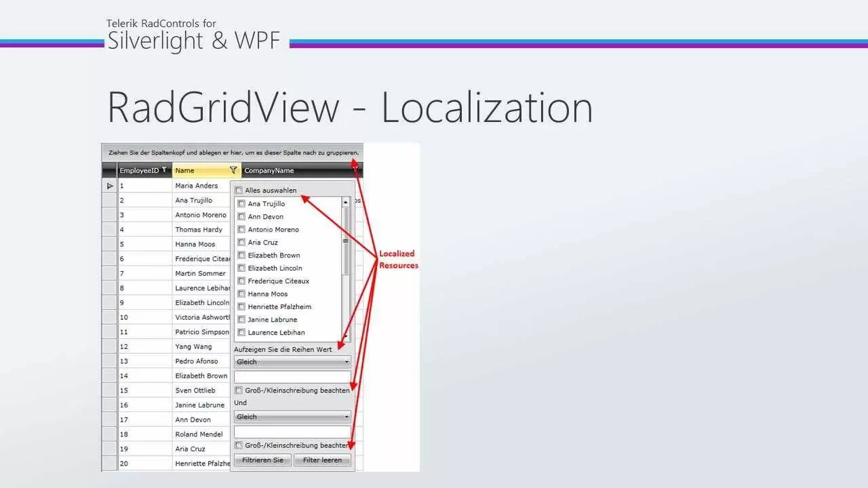Open the Gleich dropdown below the Und label
Screen dimensions: 868x488
pyautogui.click(x=292, y=417)
